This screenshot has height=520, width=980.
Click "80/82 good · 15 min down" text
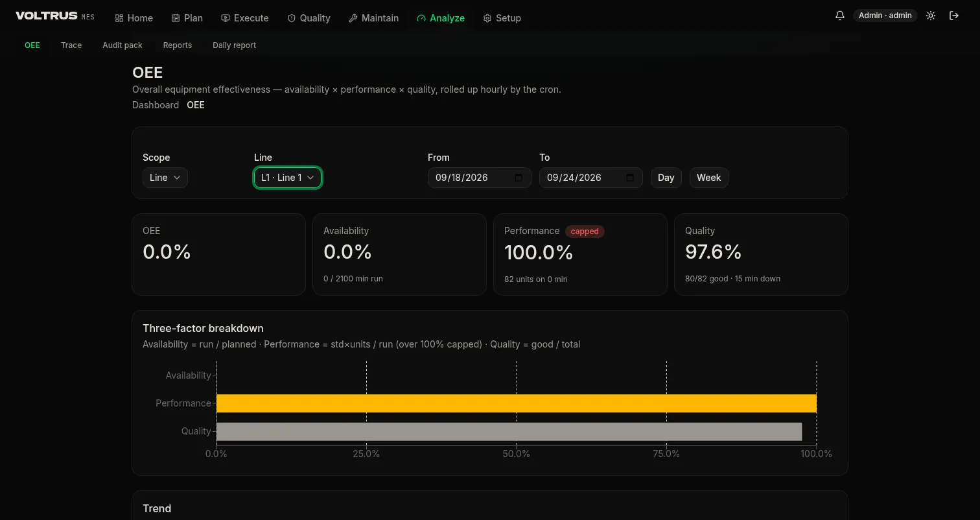tap(732, 279)
